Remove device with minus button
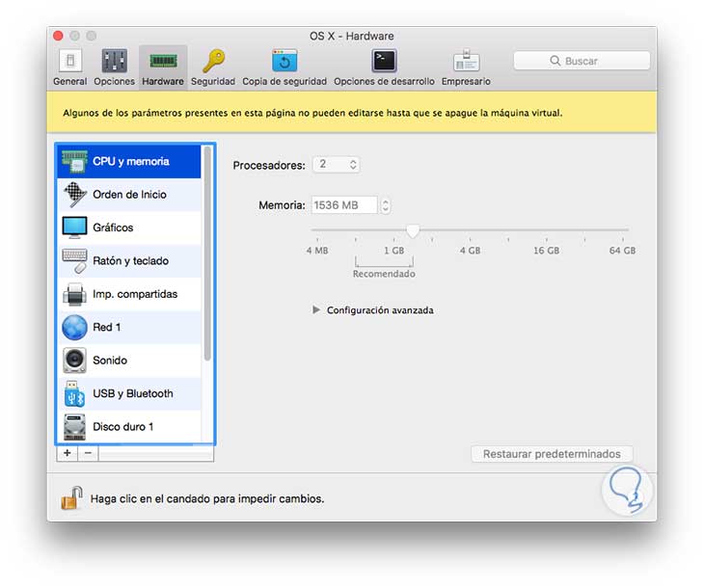This screenshot has height=588, width=704. click(x=88, y=453)
